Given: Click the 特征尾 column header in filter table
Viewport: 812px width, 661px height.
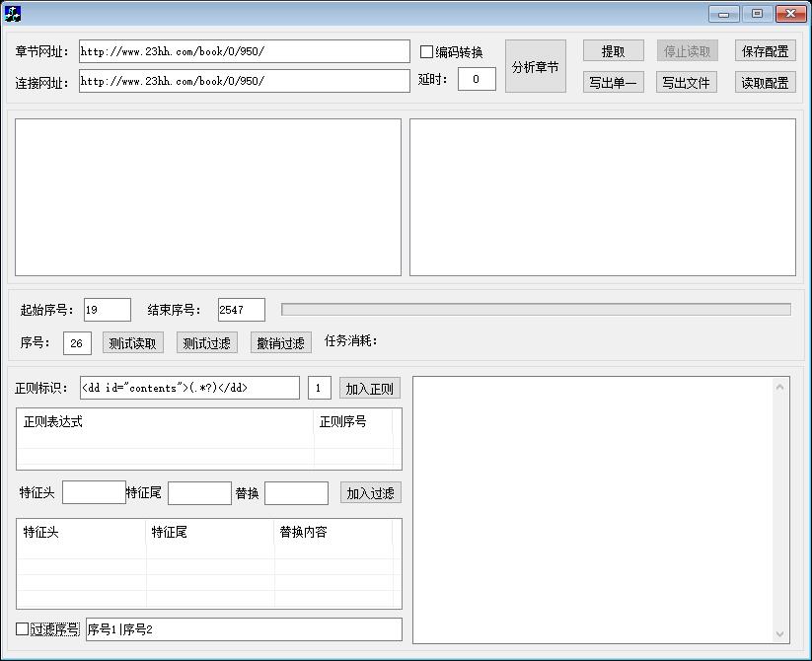Looking at the screenshot, I should (x=210, y=532).
